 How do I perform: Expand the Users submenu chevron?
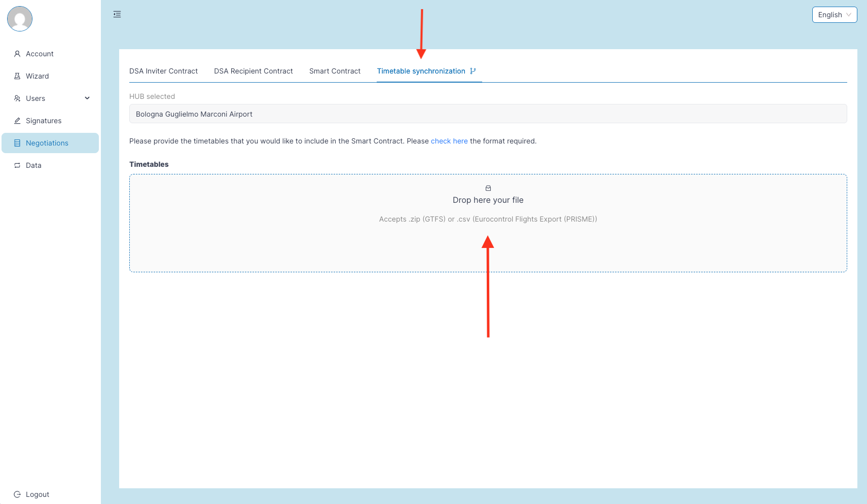[87, 98]
